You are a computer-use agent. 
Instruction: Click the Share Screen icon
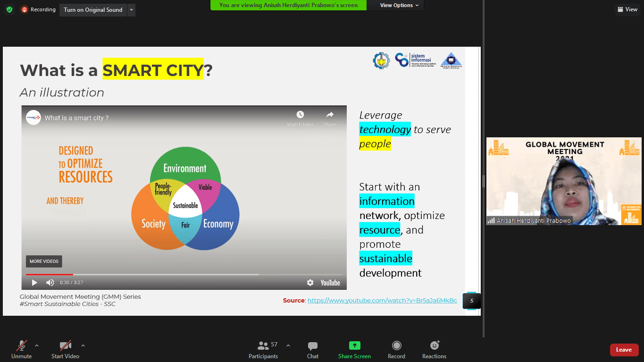[x=354, y=345]
